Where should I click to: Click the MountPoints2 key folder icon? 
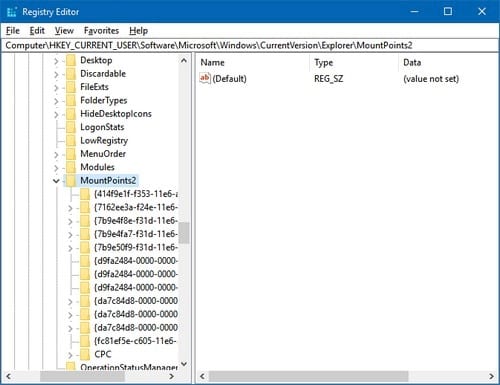tap(71, 181)
